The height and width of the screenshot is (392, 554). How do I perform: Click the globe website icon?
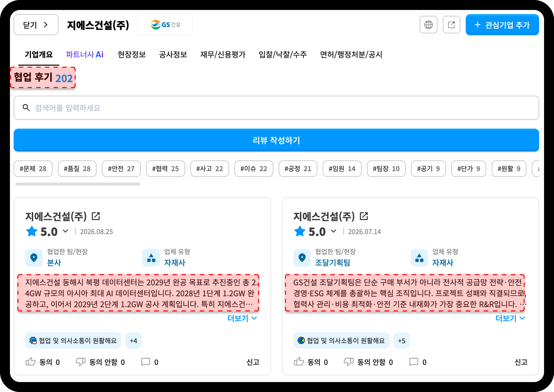[x=428, y=25]
